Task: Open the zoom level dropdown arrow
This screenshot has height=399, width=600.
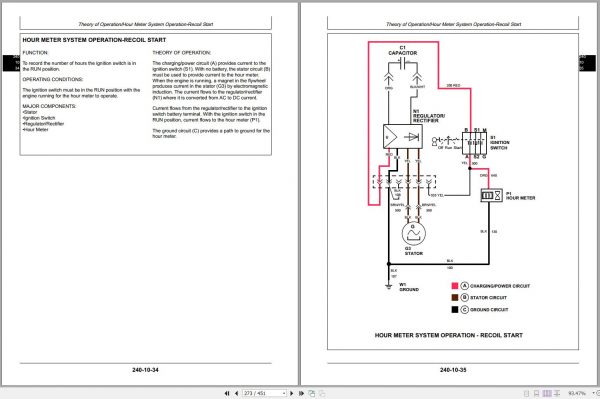Action: tap(593, 393)
